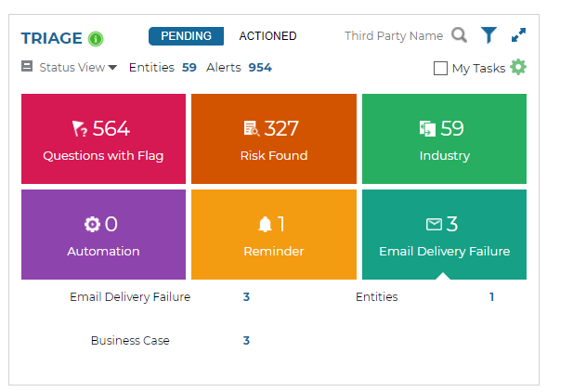The width and height of the screenshot is (573, 392).
Task: Click the Reminder bell icon
Action: click(266, 224)
